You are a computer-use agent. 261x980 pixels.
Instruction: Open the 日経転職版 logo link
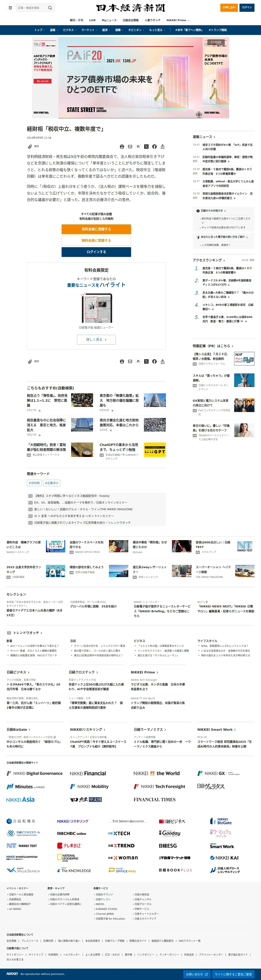coord(21,821)
